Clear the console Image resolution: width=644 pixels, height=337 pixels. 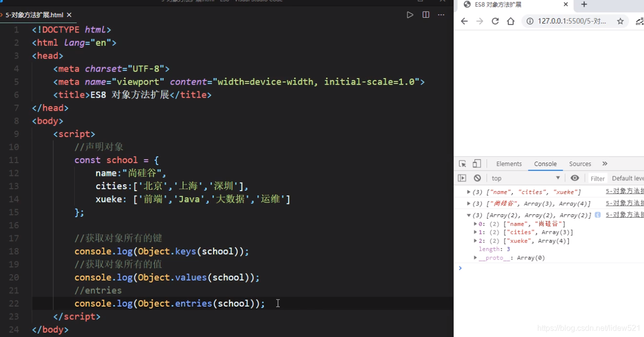tap(477, 178)
